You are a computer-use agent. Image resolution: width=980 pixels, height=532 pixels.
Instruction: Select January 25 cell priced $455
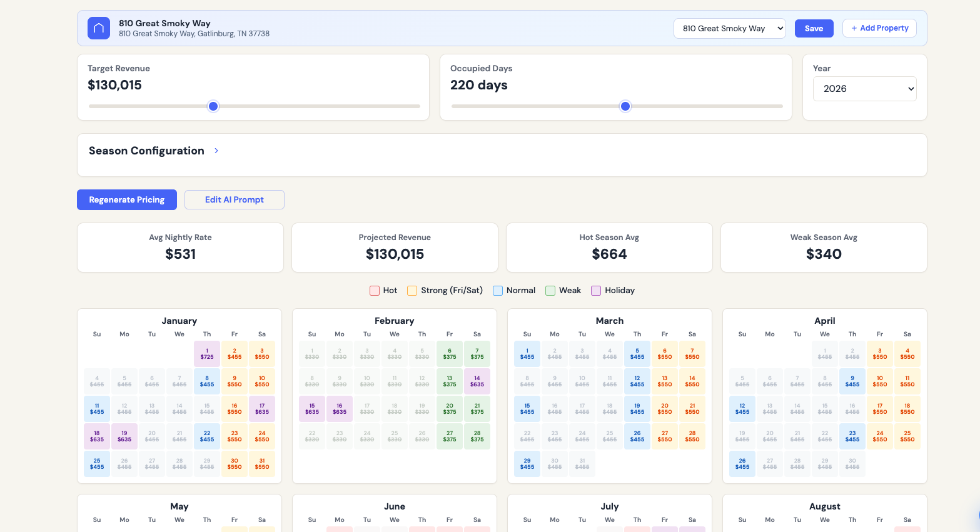[97, 464]
